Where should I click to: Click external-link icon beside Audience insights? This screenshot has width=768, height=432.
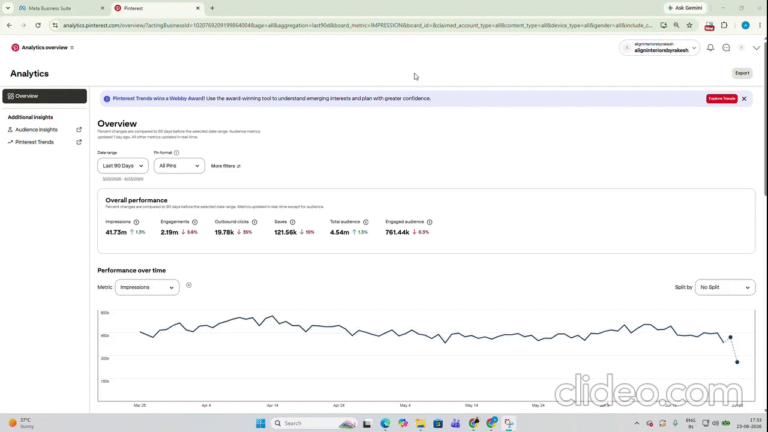pyautogui.click(x=79, y=130)
